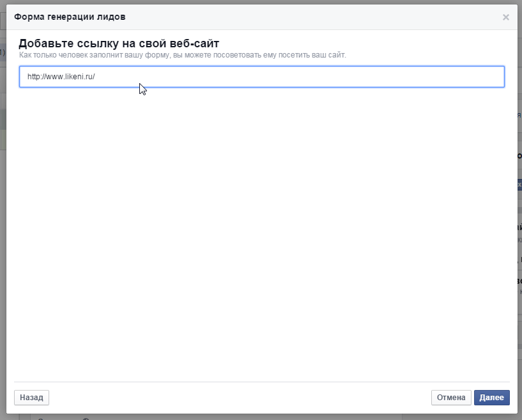
Task: Click the dimmed page area behind the dialog
Action: pyautogui.click(x=3, y=256)
